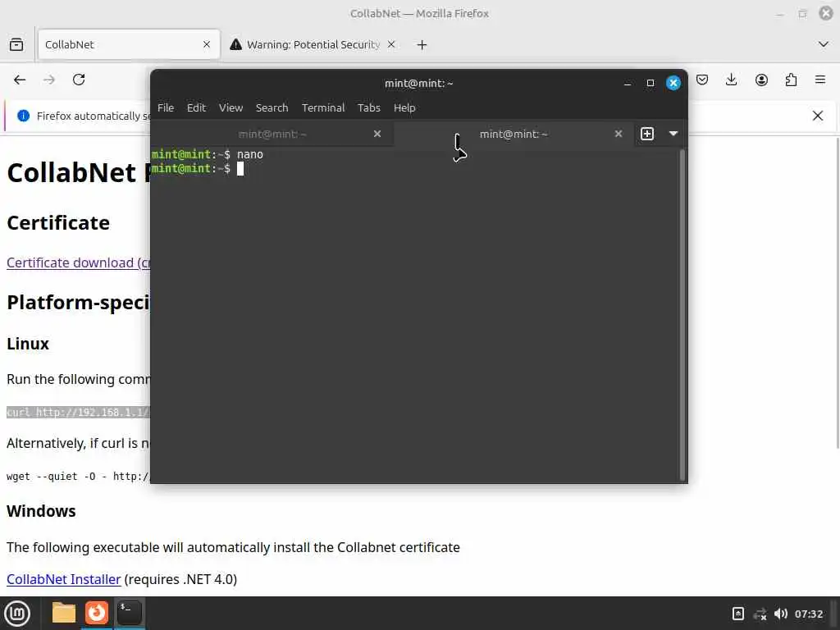Close the CollabNet browser tab
Image resolution: width=840 pixels, height=630 pixels.
tap(207, 44)
